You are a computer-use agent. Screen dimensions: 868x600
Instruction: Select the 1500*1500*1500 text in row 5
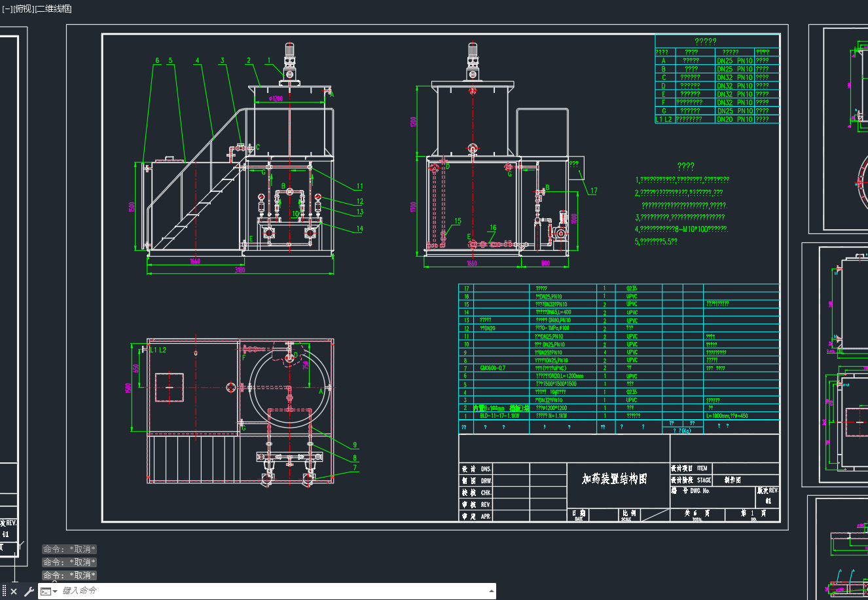click(x=560, y=384)
